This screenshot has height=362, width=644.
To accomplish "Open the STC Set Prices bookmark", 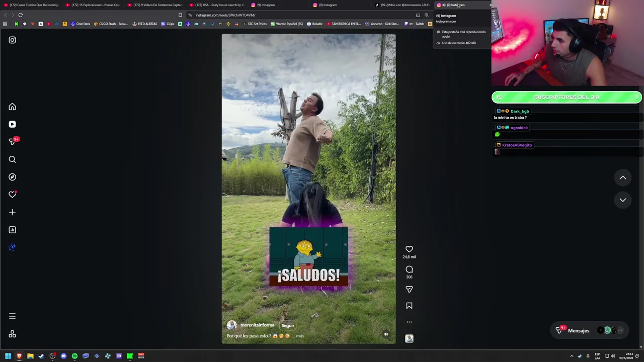I will [254, 24].
